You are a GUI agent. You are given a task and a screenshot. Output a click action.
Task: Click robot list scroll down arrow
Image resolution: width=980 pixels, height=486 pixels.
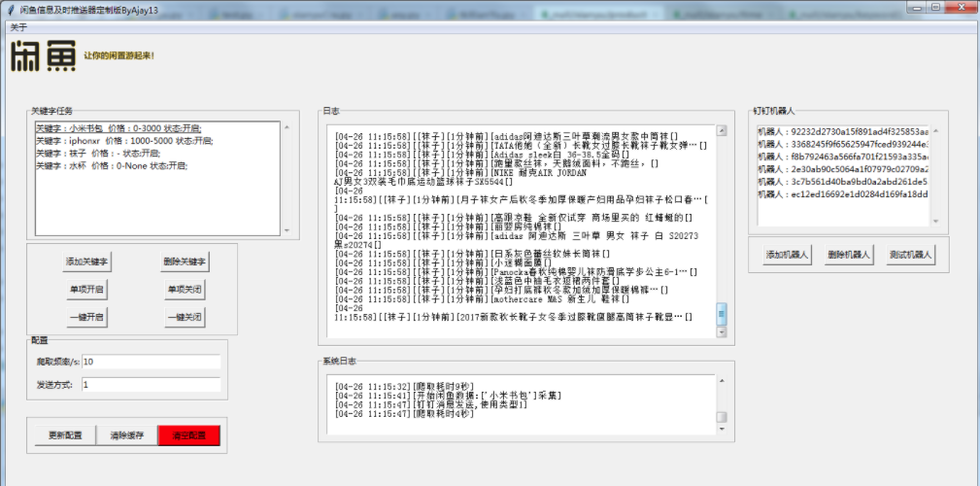(935, 221)
